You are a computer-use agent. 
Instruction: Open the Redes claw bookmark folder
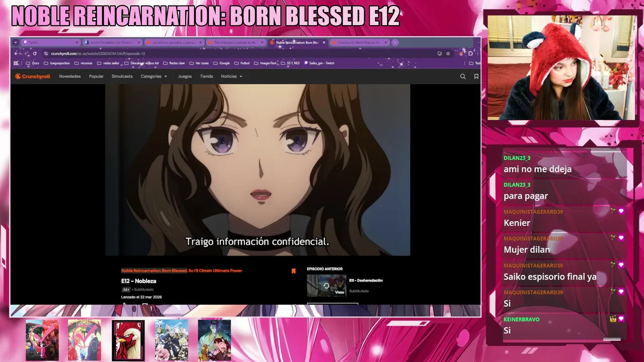point(174,63)
